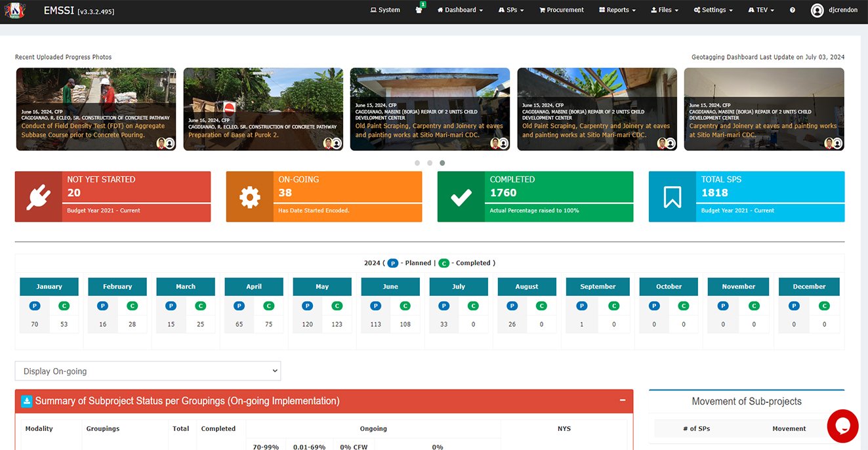Image resolution: width=868 pixels, height=450 pixels.
Task: Toggle the C badge under June
Action: (x=405, y=305)
